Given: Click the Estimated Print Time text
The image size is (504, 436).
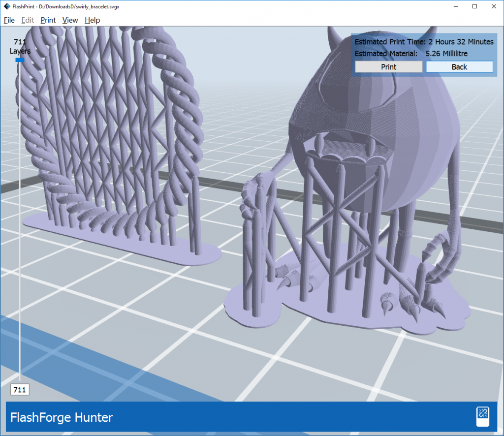Looking at the screenshot, I should (x=424, y=42).
